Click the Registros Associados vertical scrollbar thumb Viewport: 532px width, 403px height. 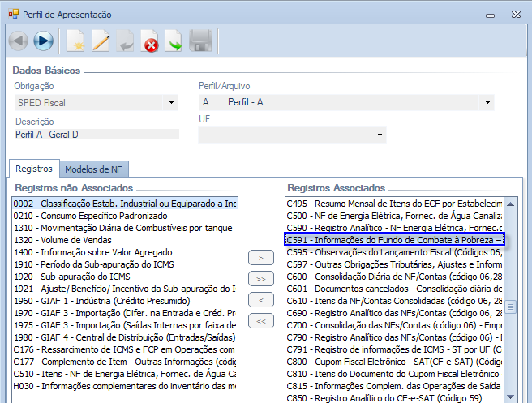click(510, 307)
